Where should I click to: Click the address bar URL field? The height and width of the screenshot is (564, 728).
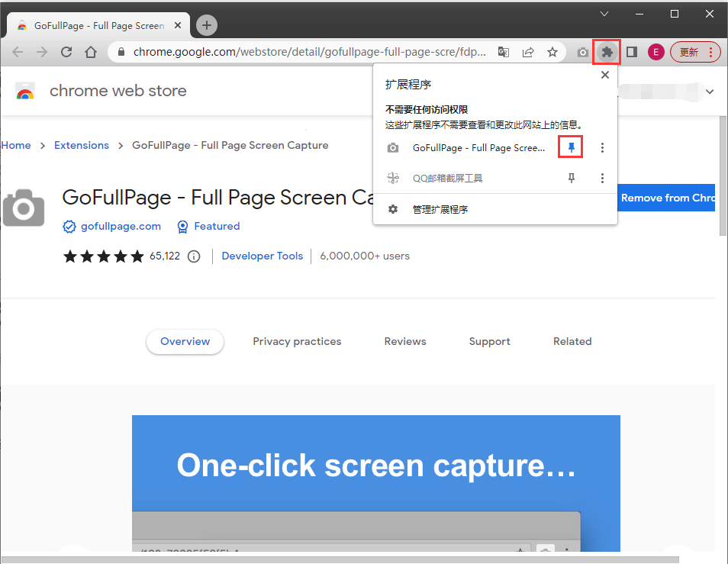[309, 52]
